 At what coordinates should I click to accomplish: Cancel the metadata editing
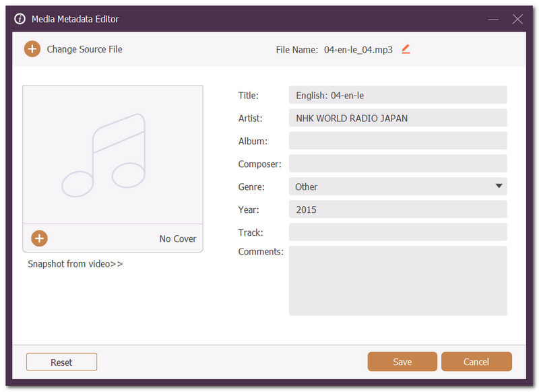click(x=476, y=362)
